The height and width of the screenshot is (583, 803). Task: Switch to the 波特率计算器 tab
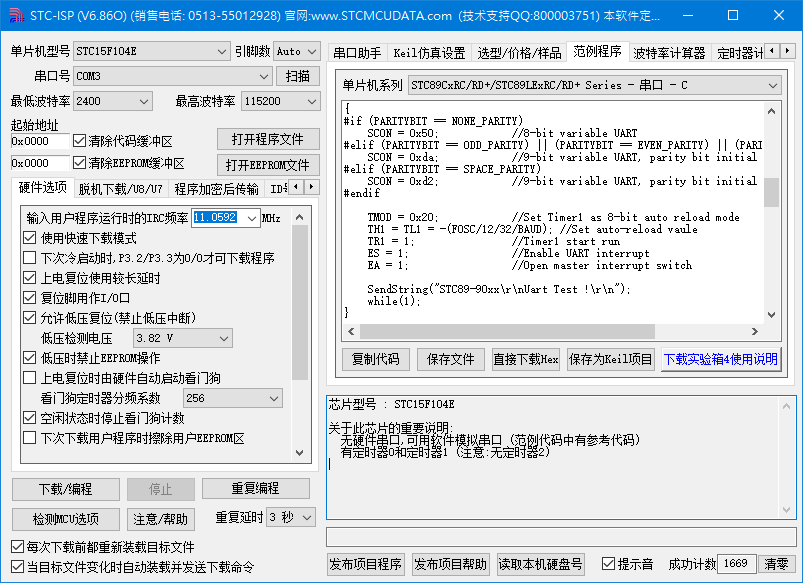coord(669,53)
